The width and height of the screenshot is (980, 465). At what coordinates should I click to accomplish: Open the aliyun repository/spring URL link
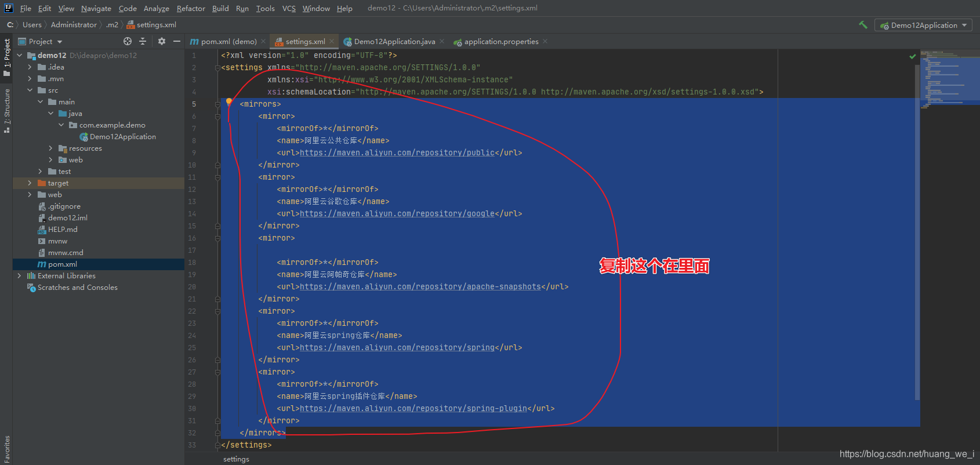point(397,347)
